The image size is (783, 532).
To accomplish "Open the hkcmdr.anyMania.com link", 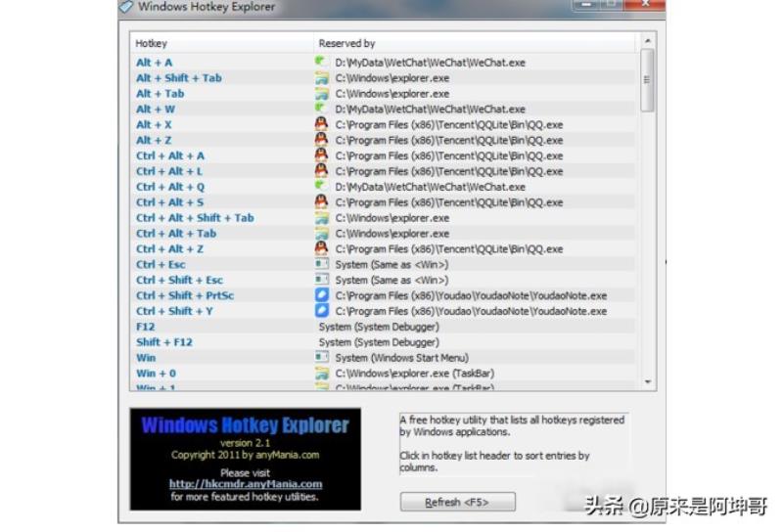I will (246, 483).
